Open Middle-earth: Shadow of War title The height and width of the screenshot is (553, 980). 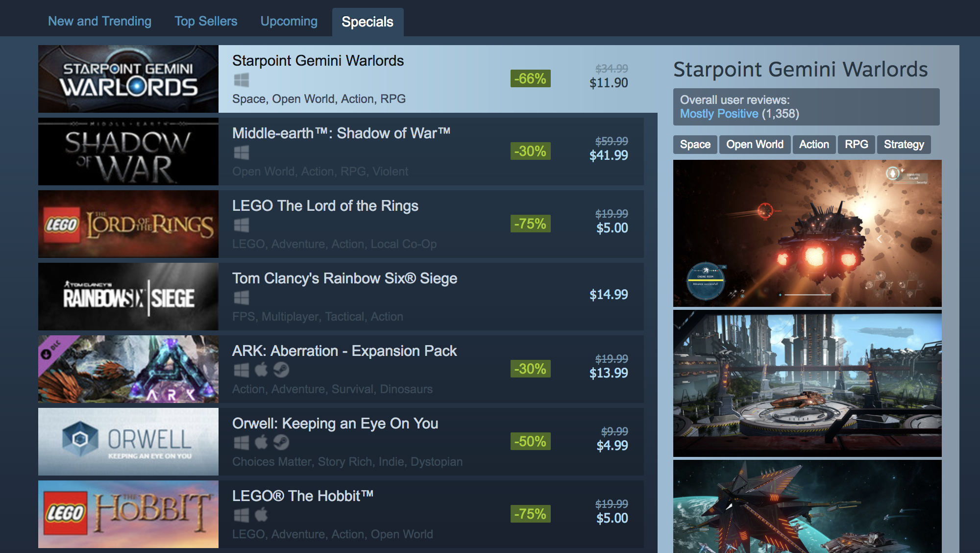click(x=341, y=133)
